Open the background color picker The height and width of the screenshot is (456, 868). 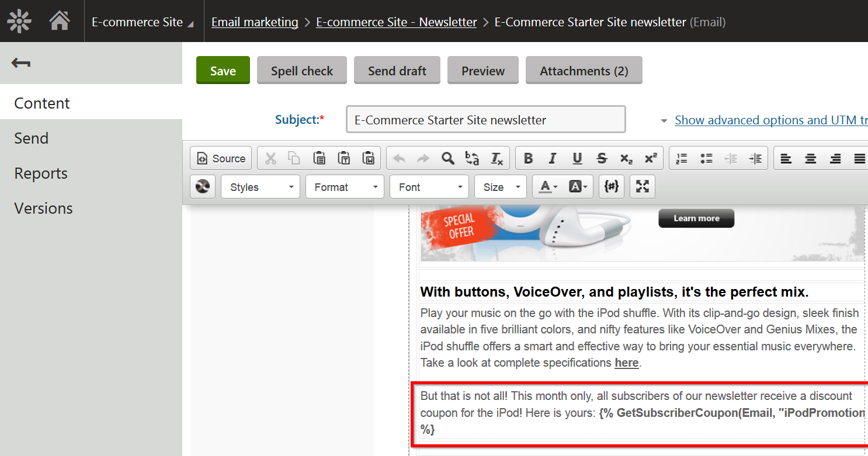point(579,187)
